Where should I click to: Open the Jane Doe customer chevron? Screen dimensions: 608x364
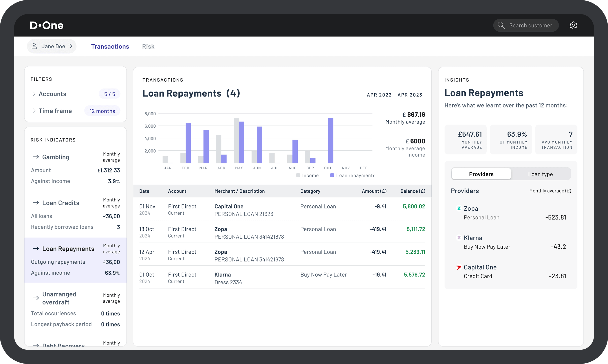click(x=71, y=46)
